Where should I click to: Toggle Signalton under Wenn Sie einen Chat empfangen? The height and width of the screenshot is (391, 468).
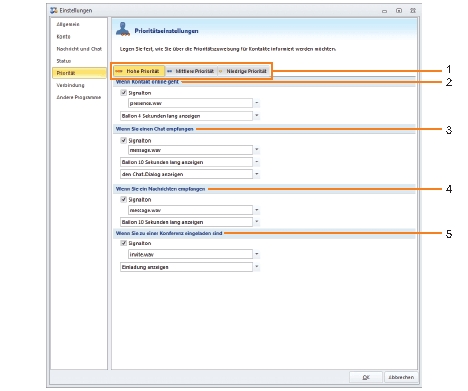tap(123, 140)
